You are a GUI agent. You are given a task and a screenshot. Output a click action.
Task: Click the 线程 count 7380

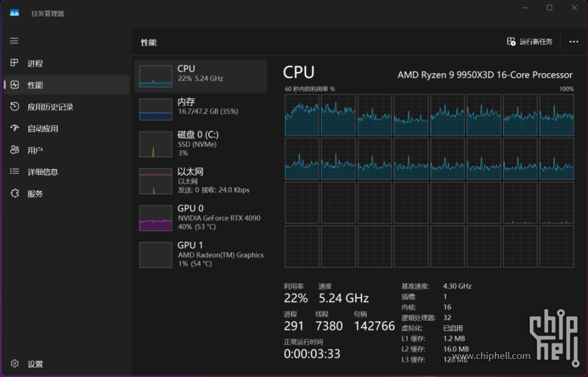click(329, 326)
